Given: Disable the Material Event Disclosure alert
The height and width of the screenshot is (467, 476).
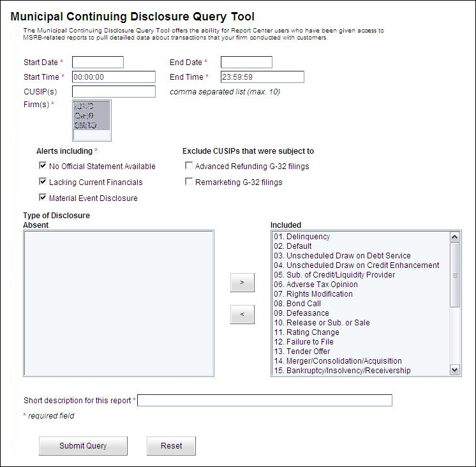Looking at the screenshot, I should (x=43, y=198).
